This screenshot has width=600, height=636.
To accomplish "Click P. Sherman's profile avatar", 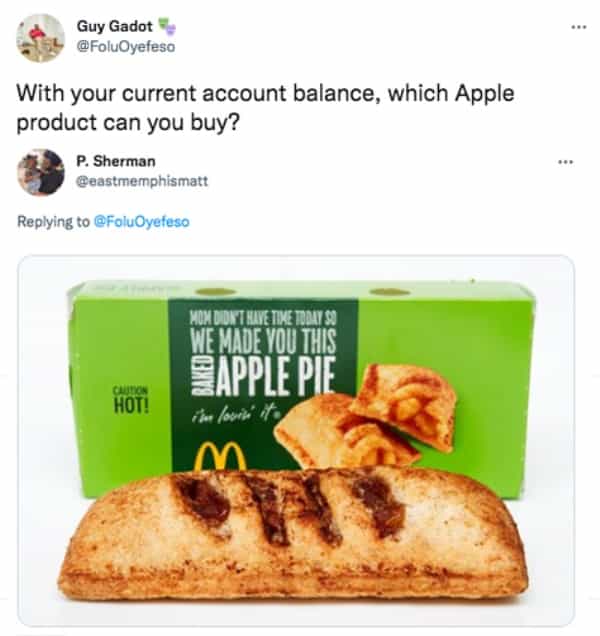I will pos(41,172).
